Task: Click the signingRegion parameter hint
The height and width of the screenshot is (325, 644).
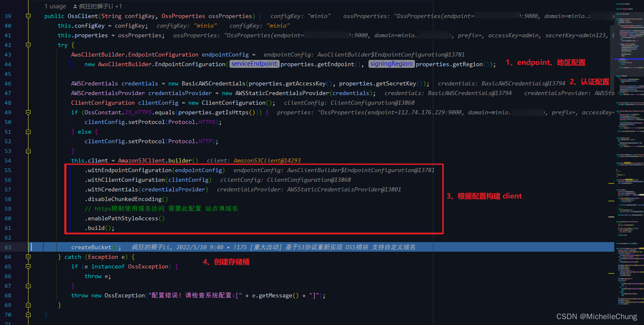Action: click(x=391, y=64)
